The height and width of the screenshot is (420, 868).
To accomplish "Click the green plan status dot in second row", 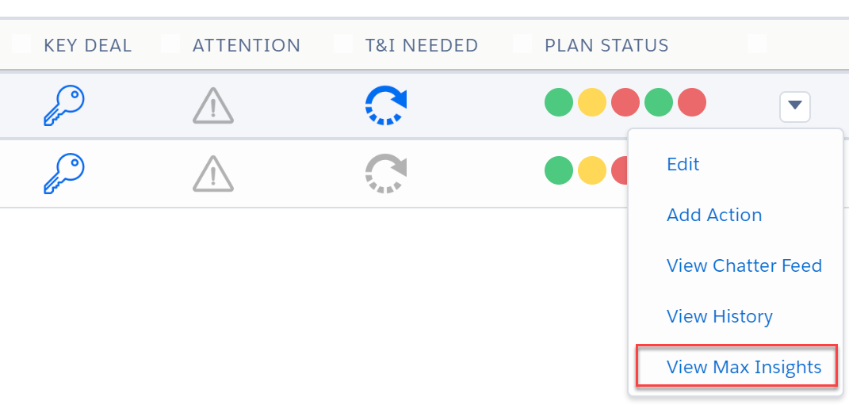I will pyautogui.click(x=559, y=170).
